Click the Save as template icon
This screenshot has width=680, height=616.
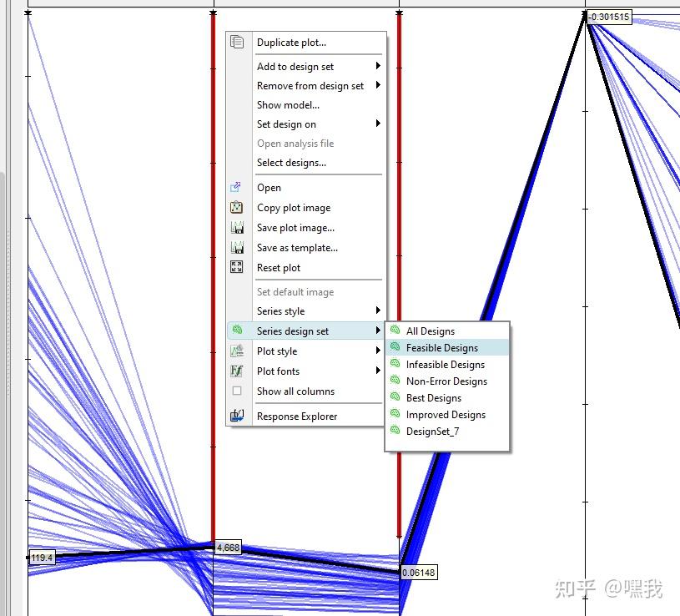point(237,247)
